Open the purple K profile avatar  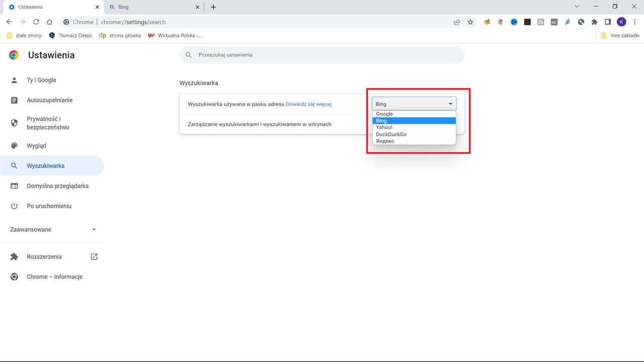pos(621,22)
